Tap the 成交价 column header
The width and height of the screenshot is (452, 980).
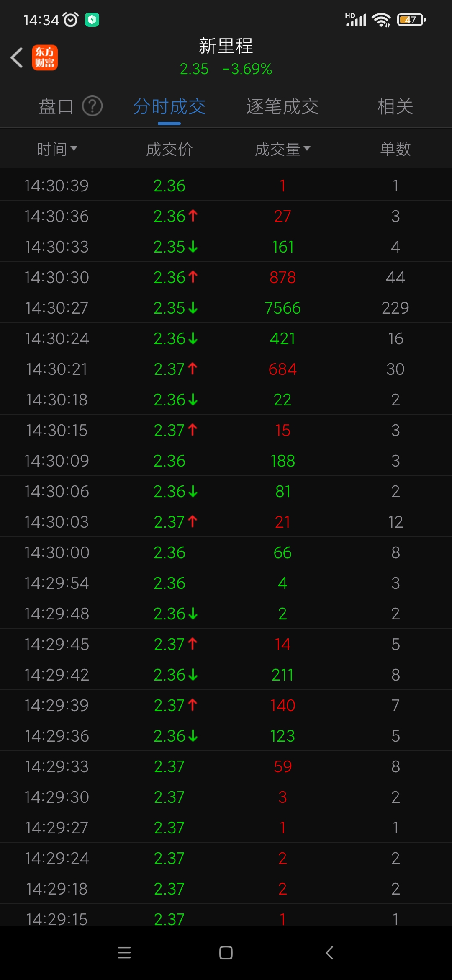pyautogui.click(x=169, y=149)
